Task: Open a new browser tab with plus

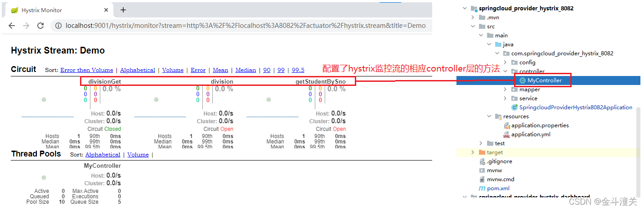Action: (x=123, y=10)
